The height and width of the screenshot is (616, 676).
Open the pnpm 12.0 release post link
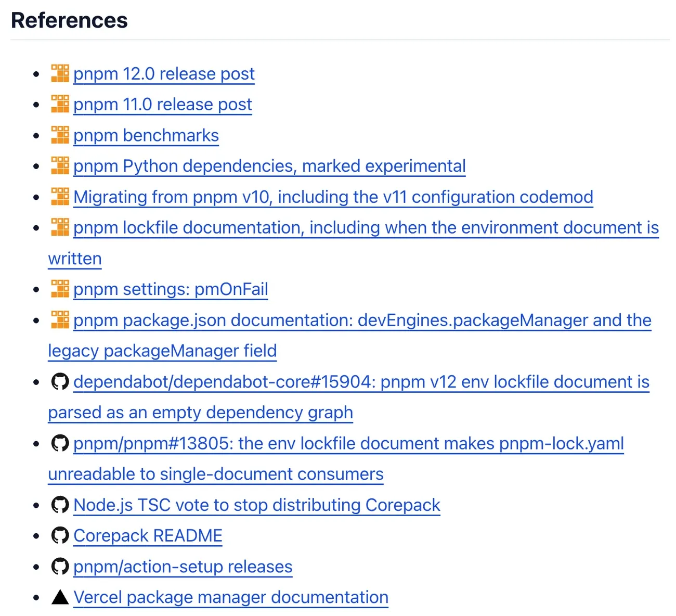tap(164, 74)
